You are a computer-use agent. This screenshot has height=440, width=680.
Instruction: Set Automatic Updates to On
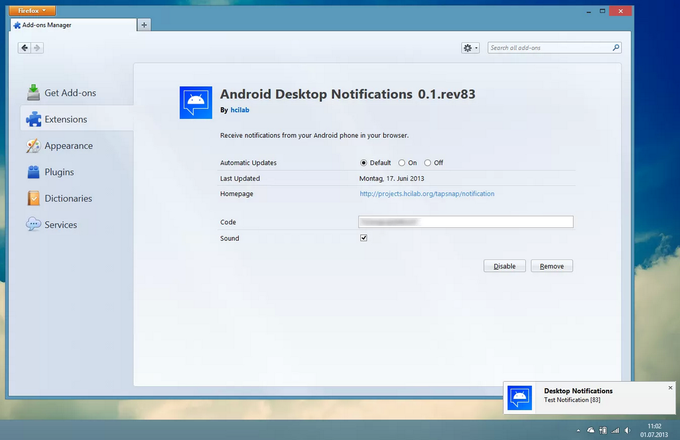click(402, 163)
